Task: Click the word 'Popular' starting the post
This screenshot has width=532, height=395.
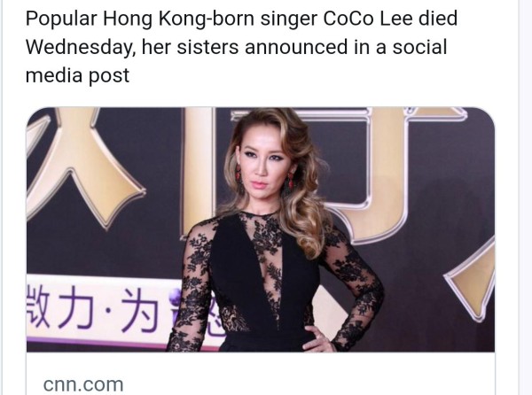Action: pos(61,19)
